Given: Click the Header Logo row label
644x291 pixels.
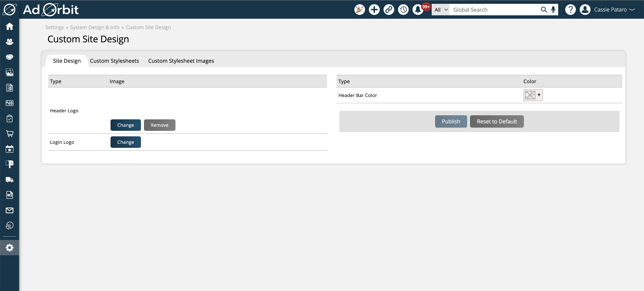Looking at the screenshot, I should 64,110.
